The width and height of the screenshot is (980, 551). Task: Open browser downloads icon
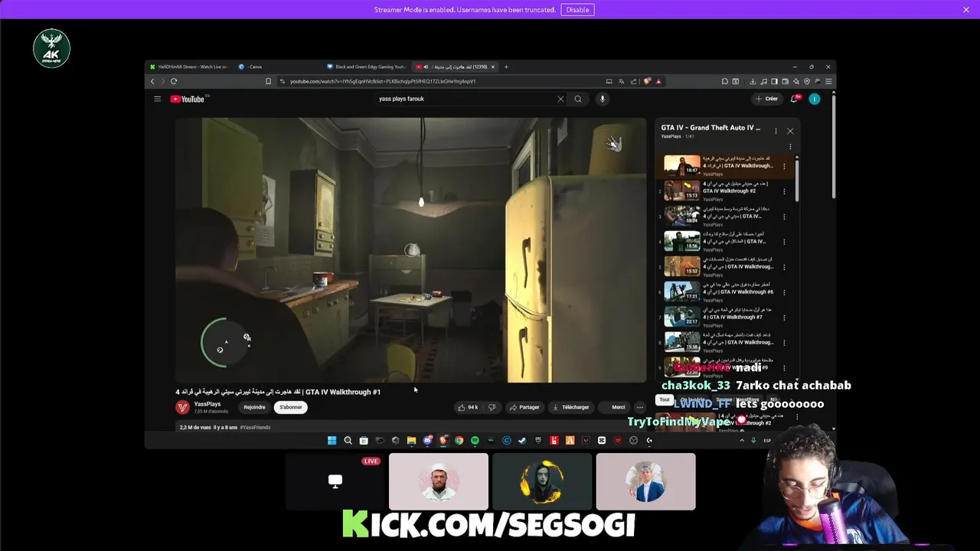(x=753, y=81)
